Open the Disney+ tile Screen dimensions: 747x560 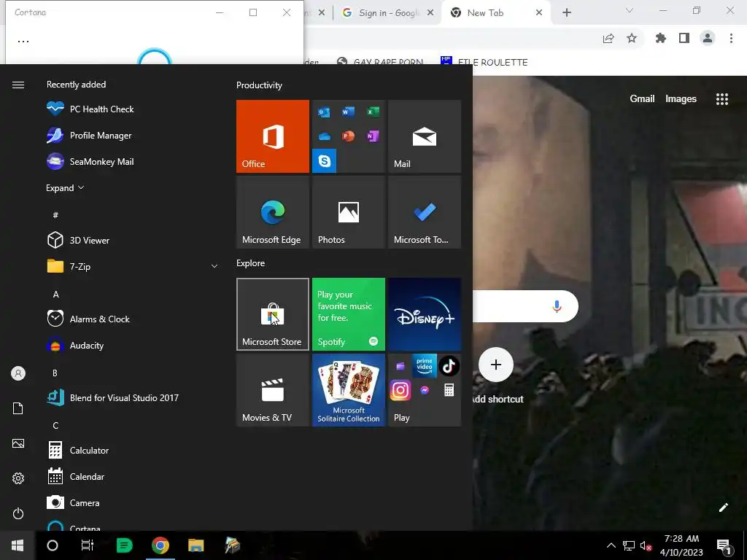click(x=425, y=314)
